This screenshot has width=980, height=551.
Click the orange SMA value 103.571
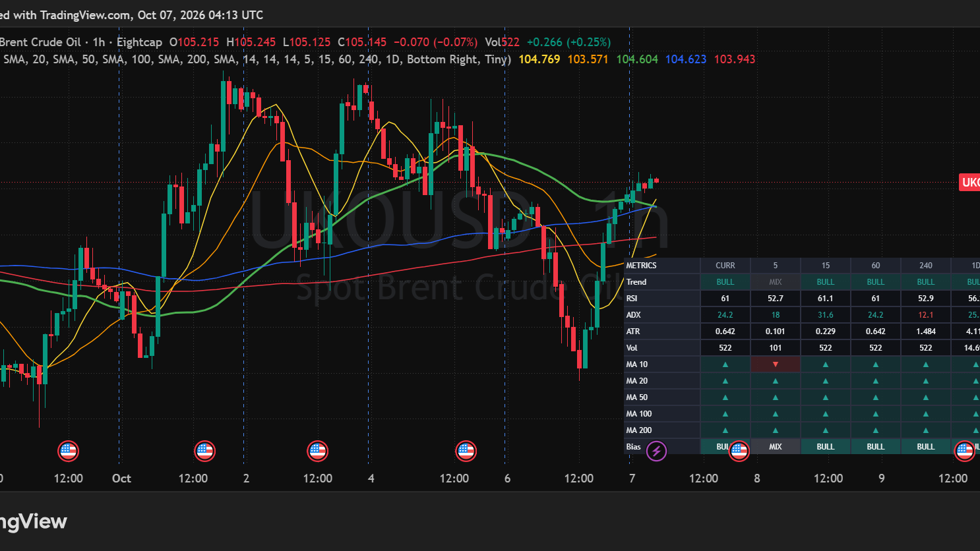(588, 59)
